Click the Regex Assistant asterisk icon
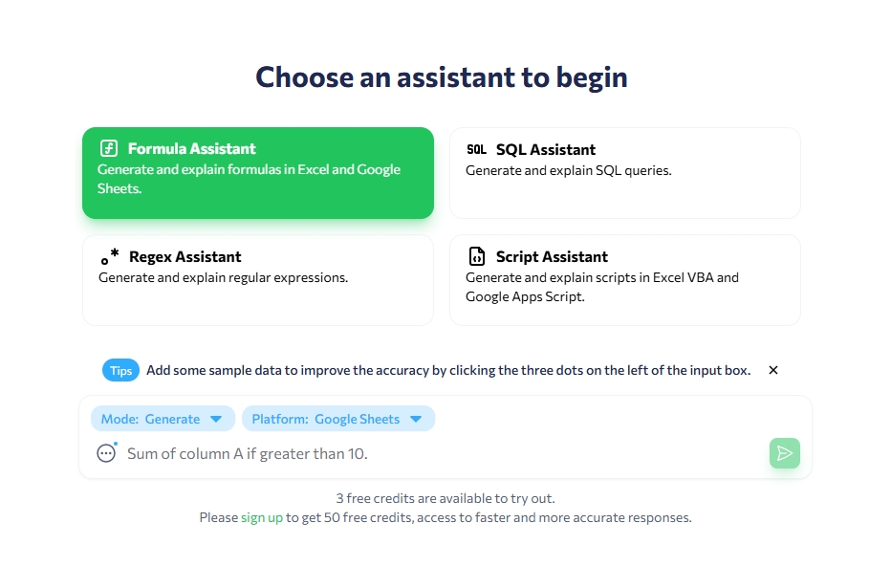 [x=110, y=256]
